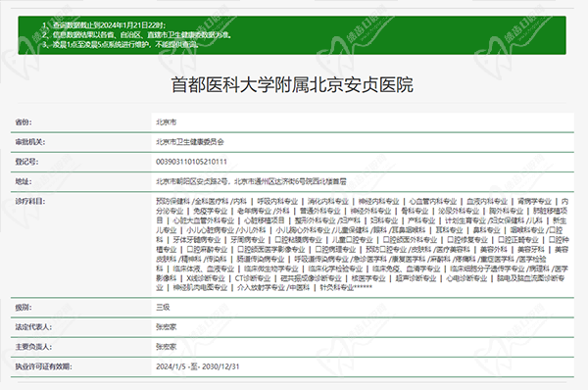Click 骨科专业 specialty entry
Viewport: 588px width, 390px height.
(415, 211)
